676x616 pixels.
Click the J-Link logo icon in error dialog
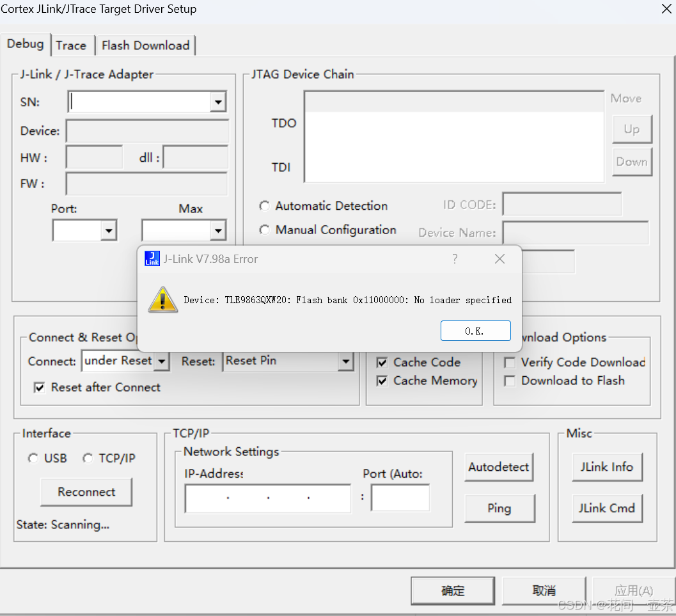(x=152, y=258)
